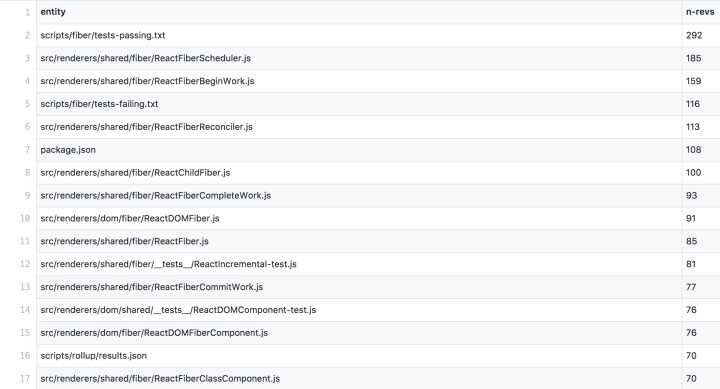The image size is (720, 389).
Task: Select the ReactIncremental-test.js path cell
Action: tap(359, 264)
